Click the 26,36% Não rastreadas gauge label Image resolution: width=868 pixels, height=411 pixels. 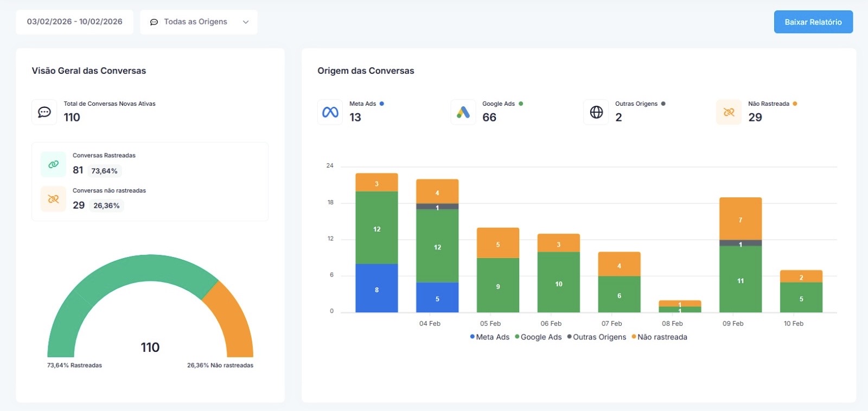pos(220,365)
